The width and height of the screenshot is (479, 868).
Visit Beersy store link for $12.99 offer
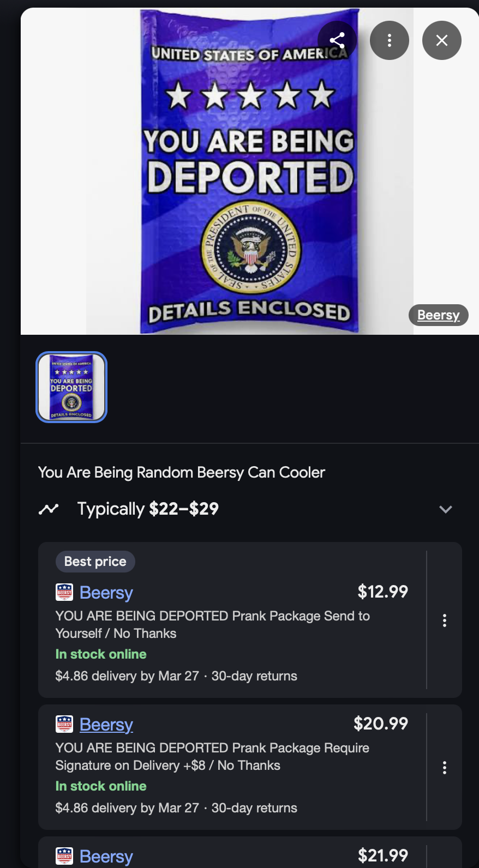coord(106,592)
